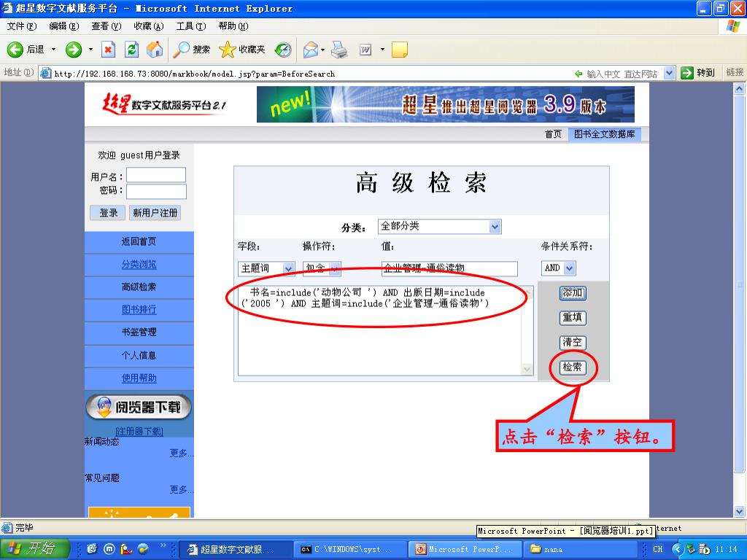The image size is (747, 560).
Task: Stop page loading with red X icon
Action: pos(108,49)
